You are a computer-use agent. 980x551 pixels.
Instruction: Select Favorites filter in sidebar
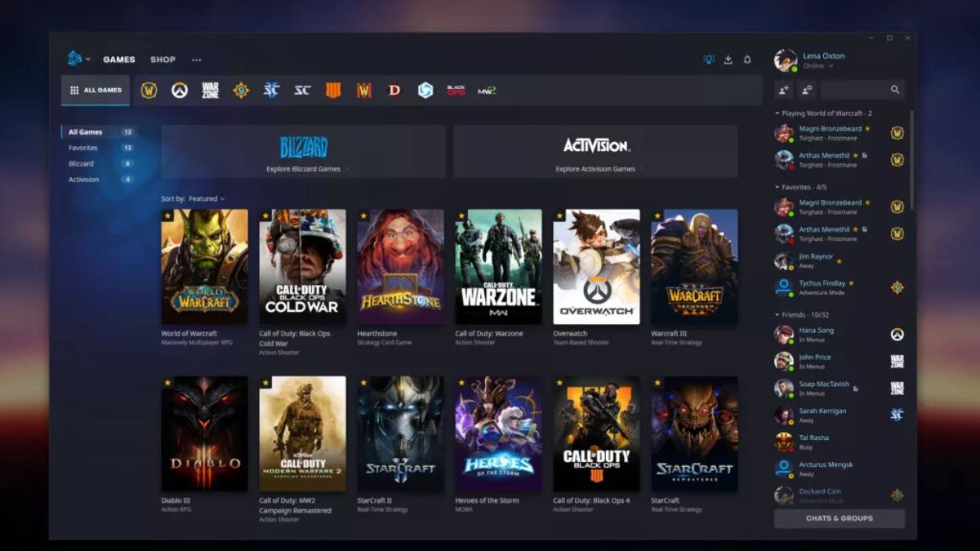tap(100, 148)
